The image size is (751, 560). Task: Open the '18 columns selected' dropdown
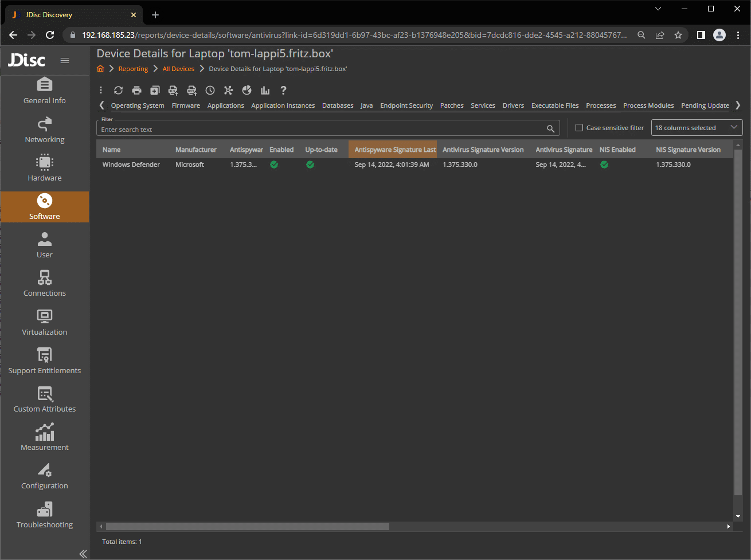pyautogui.click(x=697, y=128)
